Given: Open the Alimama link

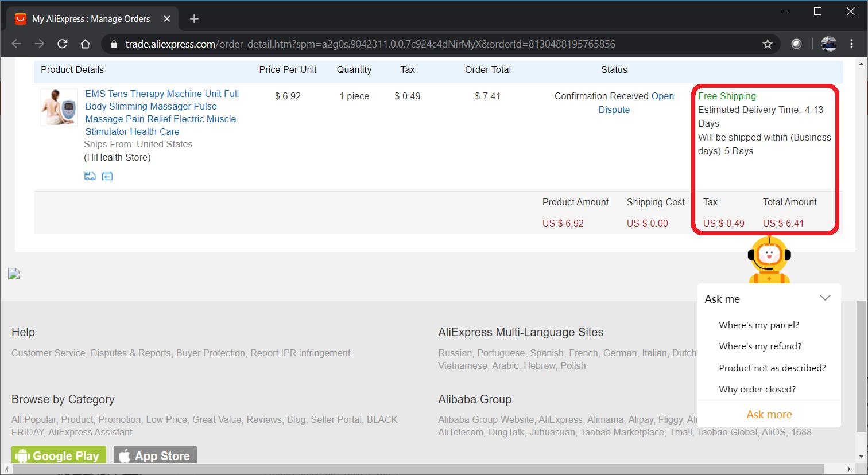Looking at the screenshot, I should [x=605, y=420].
